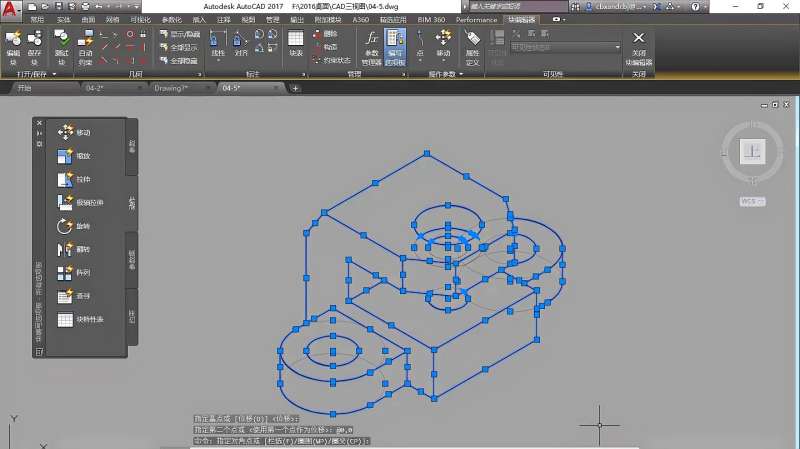Open the signed-in user account dropdown

tap(616, 7)
